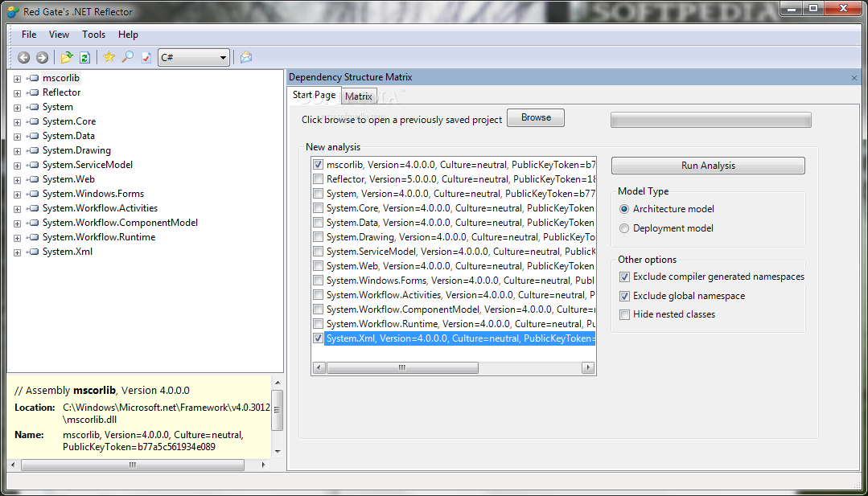Image resolution: width=868 pixels, height=496 pixels.
Task: Select the System.Windows.Forms tree item
Action: (x=93, y=194)
